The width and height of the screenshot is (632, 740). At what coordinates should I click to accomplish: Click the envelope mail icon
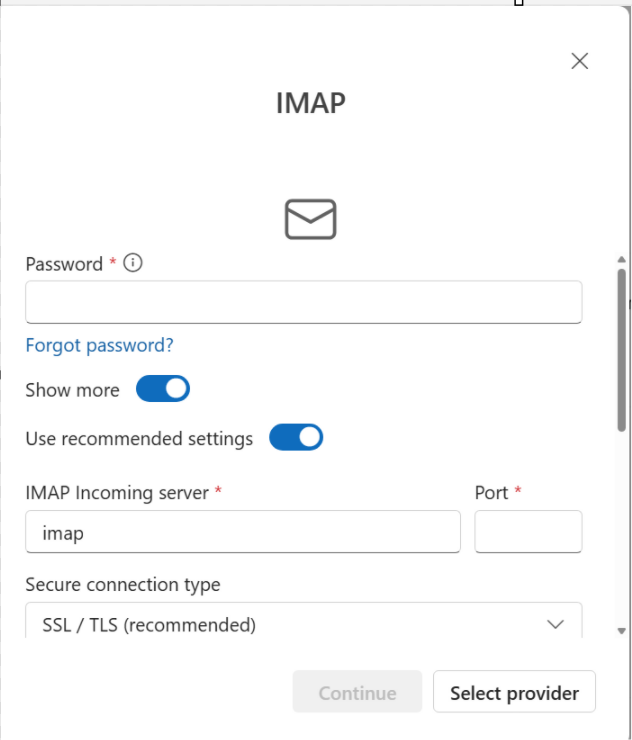[x=311, y=219]
